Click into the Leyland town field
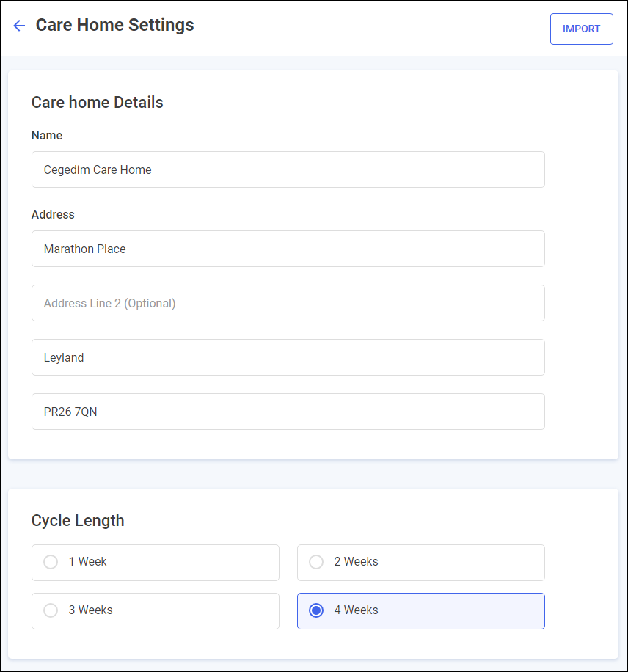 pyautogui.click(x=288, y=357)
